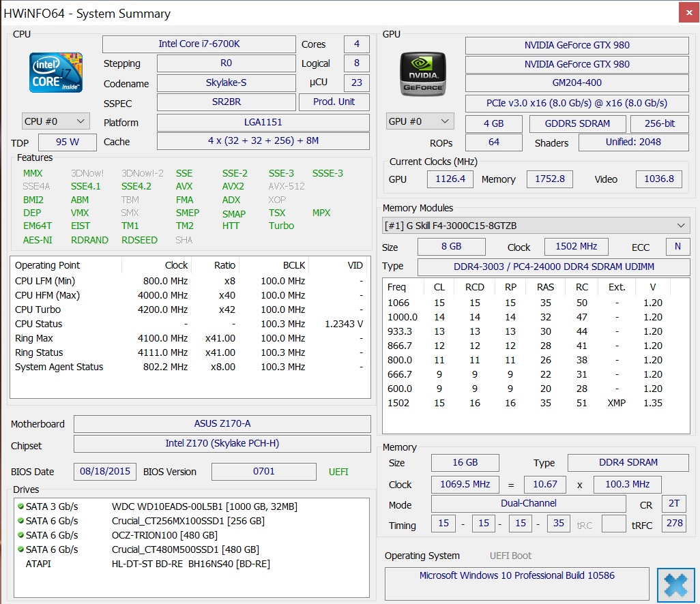Image resolution: width=700 pixels, height=604 pixels.
Task: Click the BIOS Version value 0701
Action: click(264, 472)
